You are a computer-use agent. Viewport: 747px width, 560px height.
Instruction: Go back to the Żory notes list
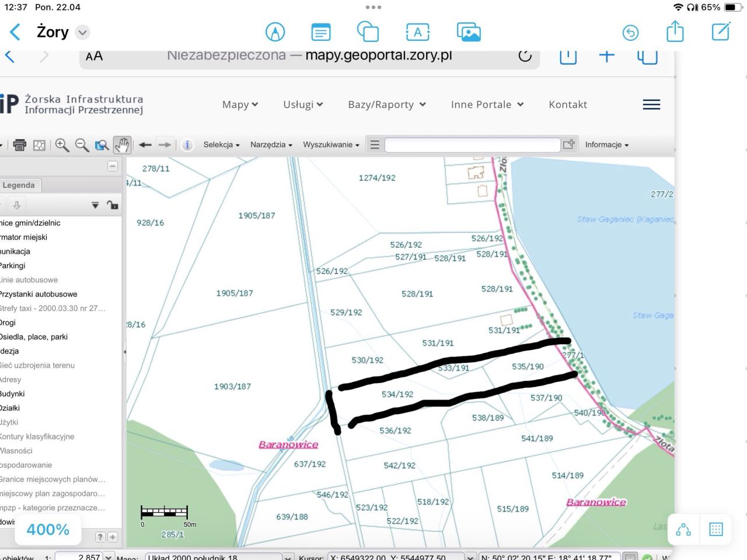[15, 32]
